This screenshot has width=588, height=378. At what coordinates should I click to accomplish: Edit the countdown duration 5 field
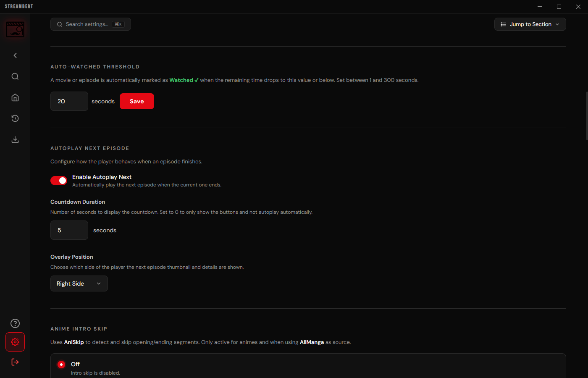[69, 230]
